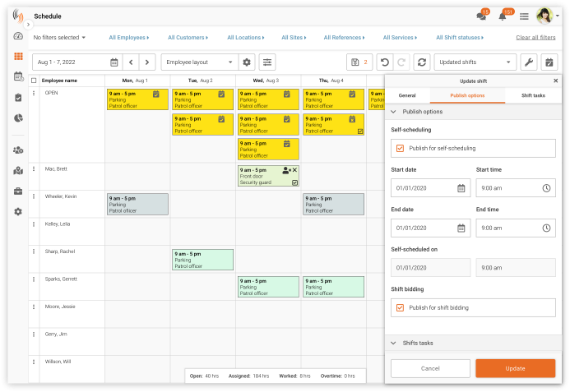Select all employees checkbox in header
This screenshot has width=570, height=392.
34,81
